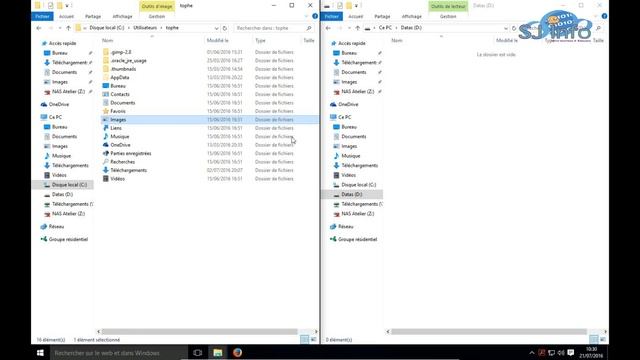The image size is (640, 360).
Task: Open Accès rapide in left window sidebar
Action: click(x=62, y=43)
